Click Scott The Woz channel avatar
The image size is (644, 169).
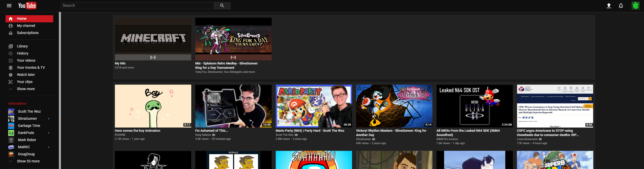pos(11,111)
